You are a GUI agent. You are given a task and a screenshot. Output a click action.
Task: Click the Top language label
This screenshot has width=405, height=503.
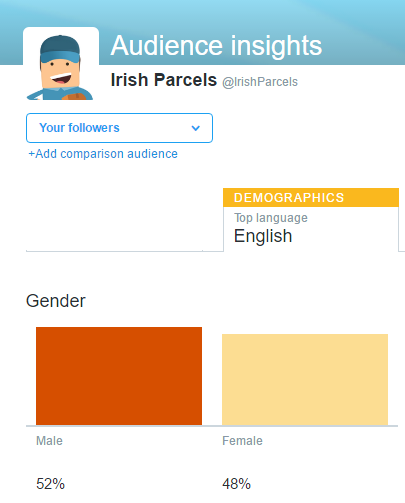point(271,218)
